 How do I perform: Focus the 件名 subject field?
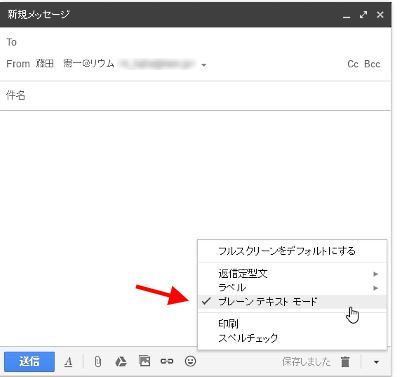[195, 96]
